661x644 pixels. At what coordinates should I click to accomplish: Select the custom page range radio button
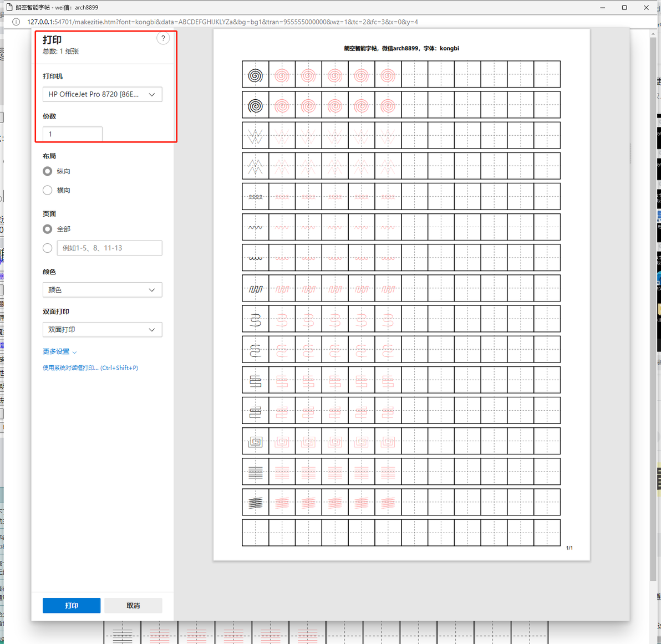[48, 248]
